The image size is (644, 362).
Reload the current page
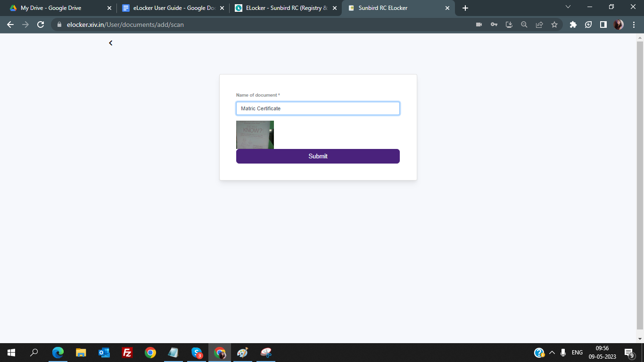coord(41,25)
